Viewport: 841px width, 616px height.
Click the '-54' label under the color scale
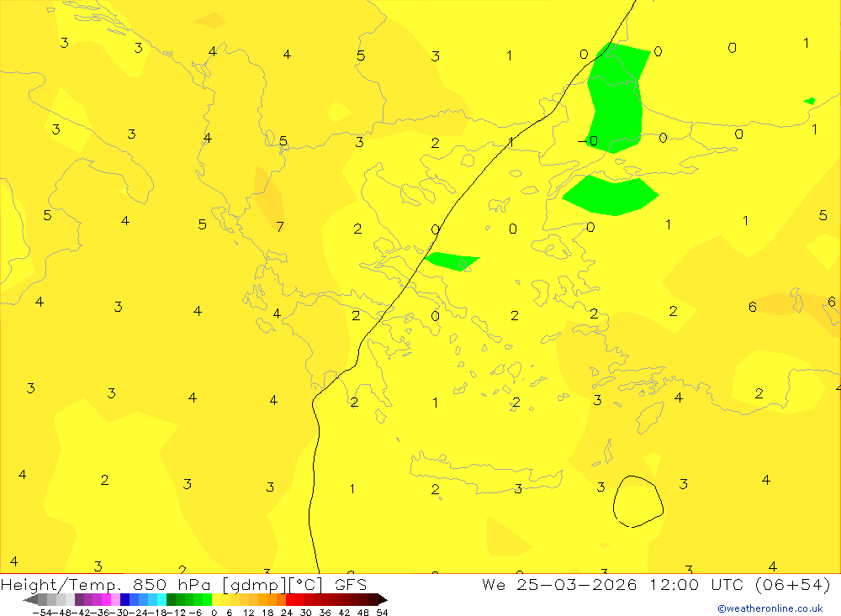42,613
